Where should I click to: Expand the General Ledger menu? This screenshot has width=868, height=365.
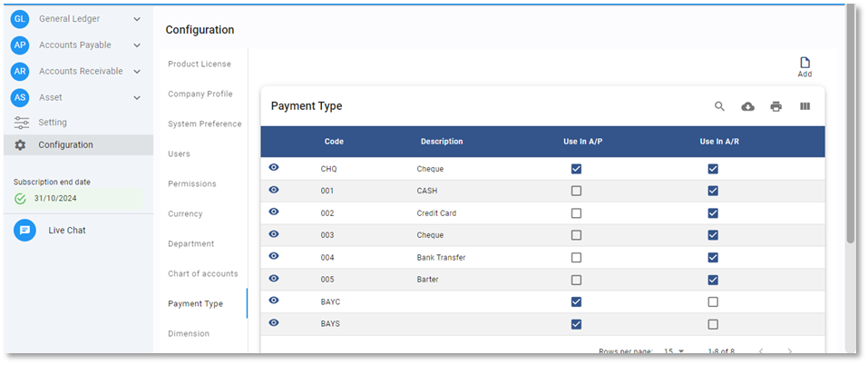pos(136,19)
